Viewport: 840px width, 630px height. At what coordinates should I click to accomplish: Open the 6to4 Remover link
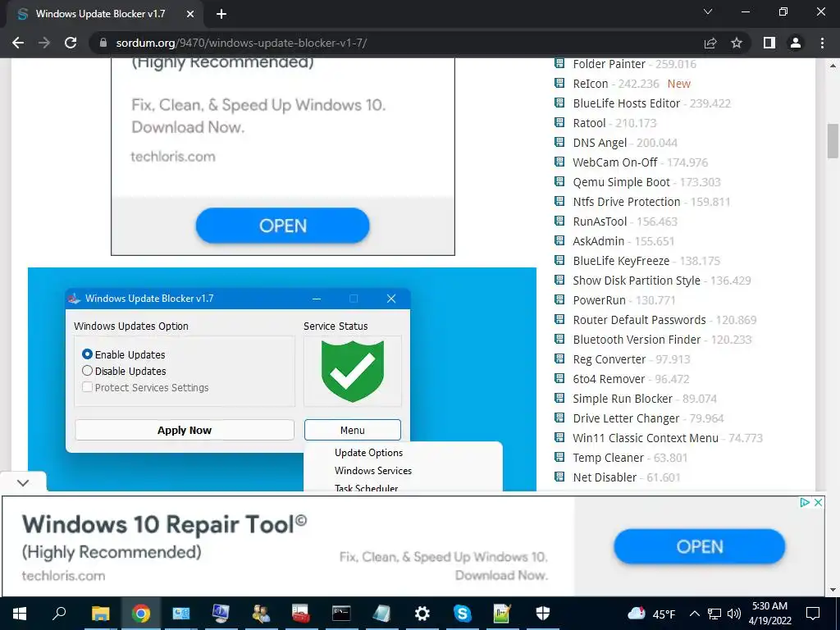click(x=609, y=379)
